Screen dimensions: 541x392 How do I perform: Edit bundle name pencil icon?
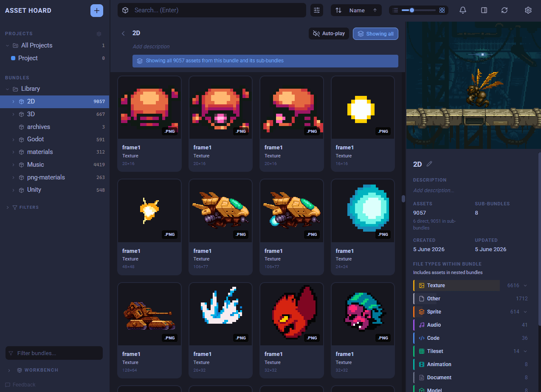point(429,164)
